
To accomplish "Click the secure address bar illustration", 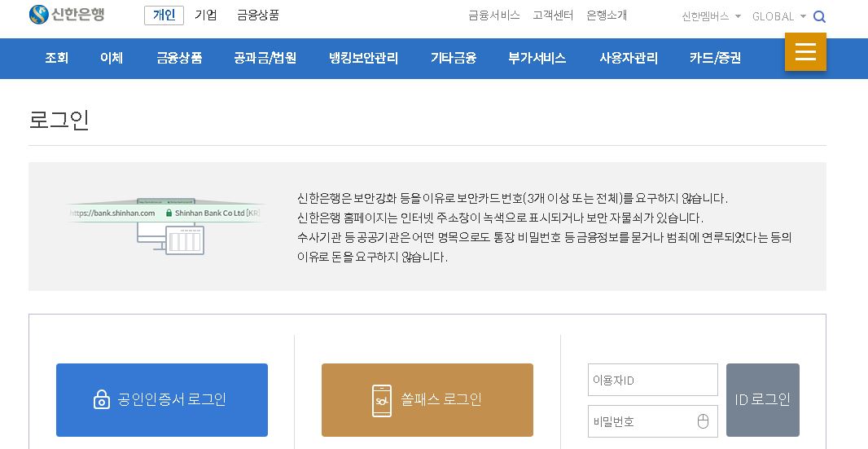I will 165,227.
